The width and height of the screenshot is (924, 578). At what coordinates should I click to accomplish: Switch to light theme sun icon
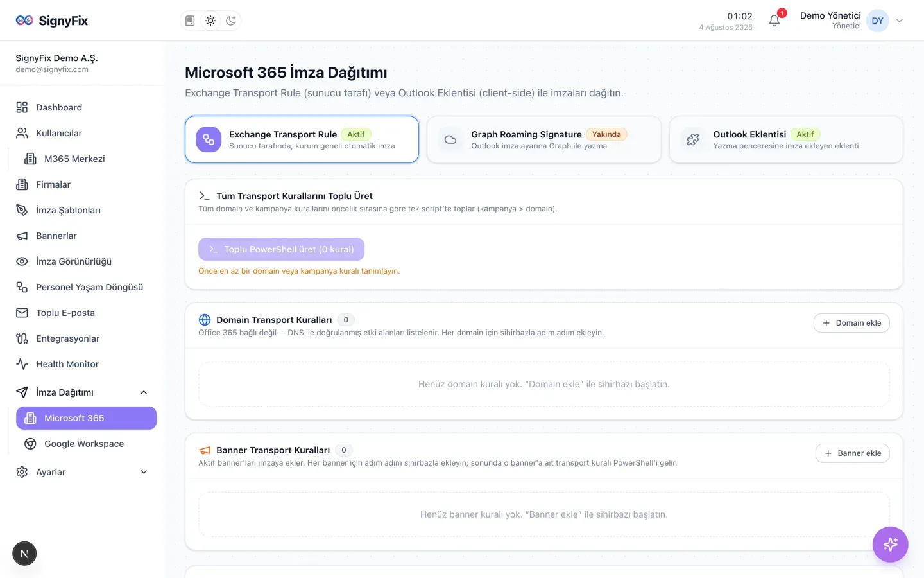(210, 21)
